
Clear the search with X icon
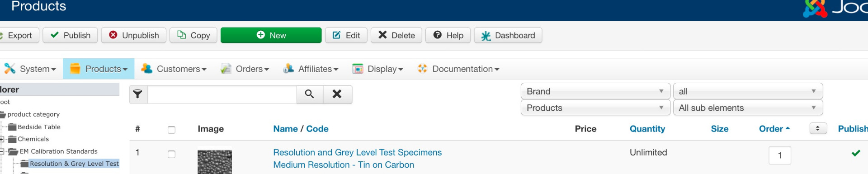(337, 94)
